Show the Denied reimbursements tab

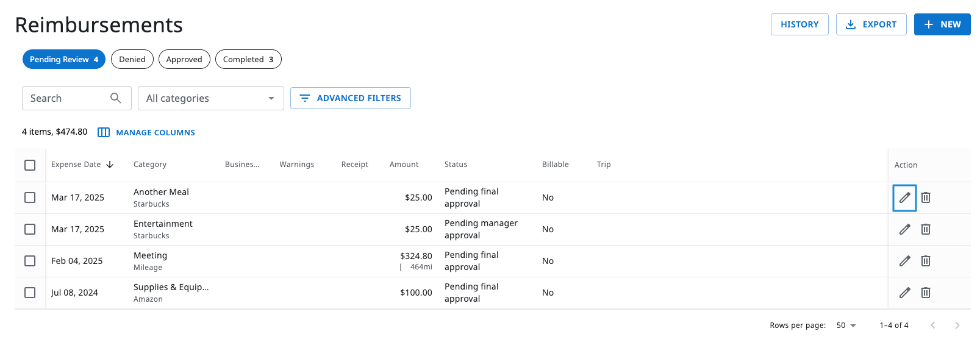coord(132,59)
